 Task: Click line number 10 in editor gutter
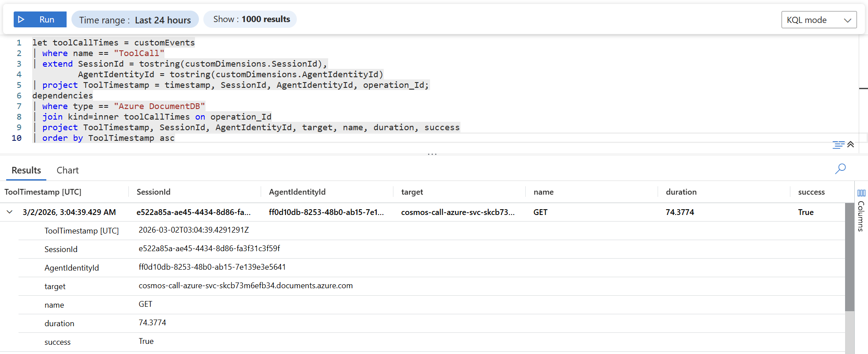pos(16,138)
